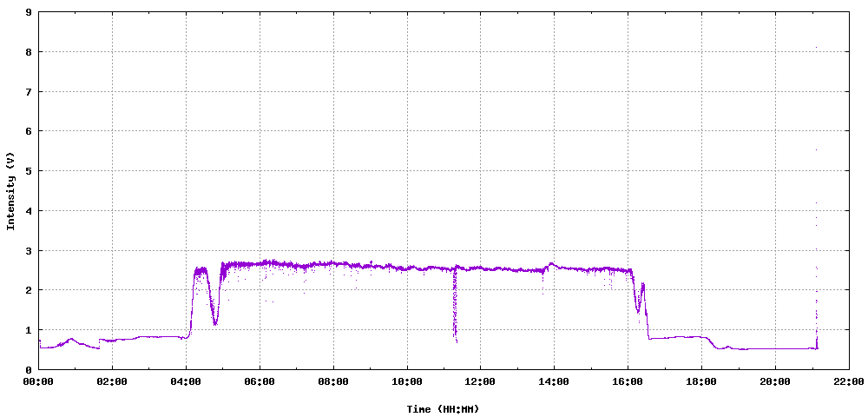The image size is (868, 417).
Task: Click the Time (HH:MM) axis title
Action: coord(443,409)
